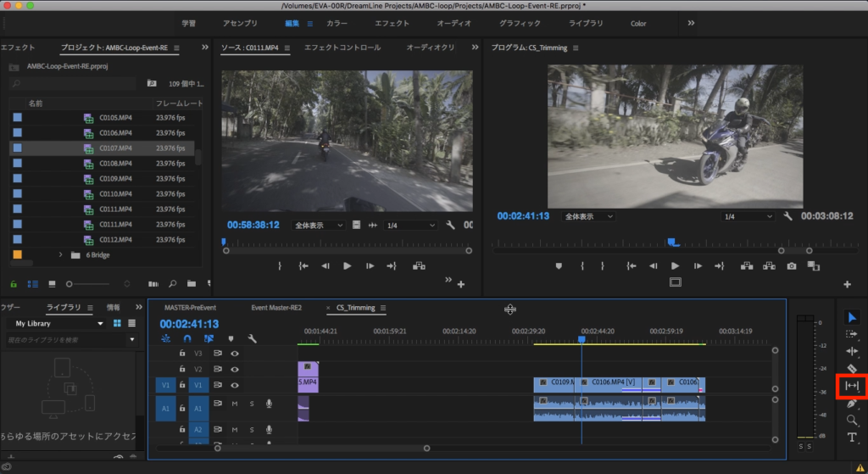The image size is (868, 474).
Task: Select the C0109.MP4 clip in project list
Action: (114, 179)
